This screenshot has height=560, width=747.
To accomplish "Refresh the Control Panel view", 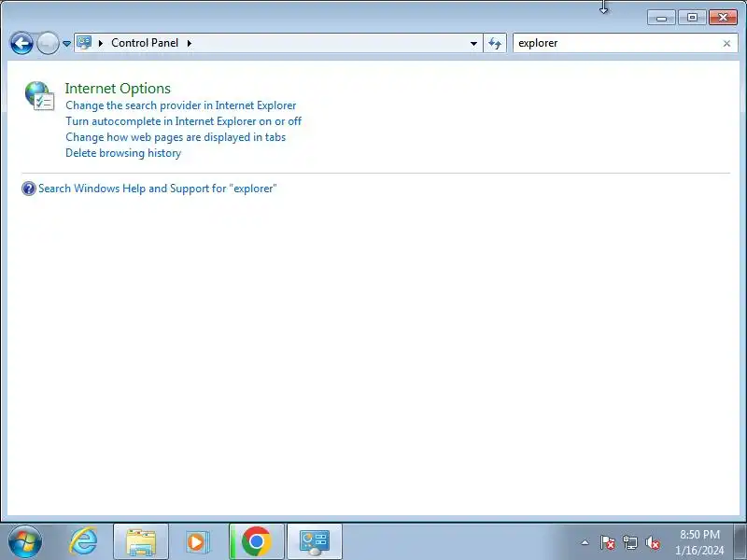I will [495, 43].
